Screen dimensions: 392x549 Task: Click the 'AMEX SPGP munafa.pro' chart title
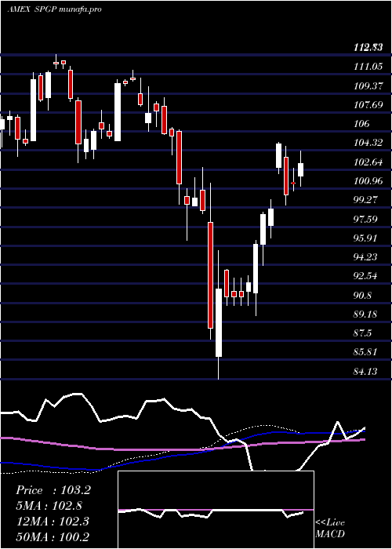click(54, 9)
